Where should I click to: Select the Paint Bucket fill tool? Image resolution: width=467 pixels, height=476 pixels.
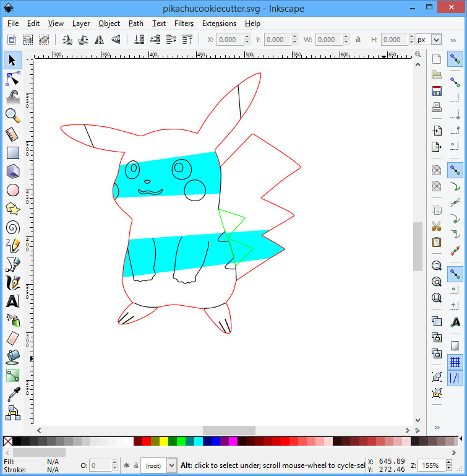point(13,357)
